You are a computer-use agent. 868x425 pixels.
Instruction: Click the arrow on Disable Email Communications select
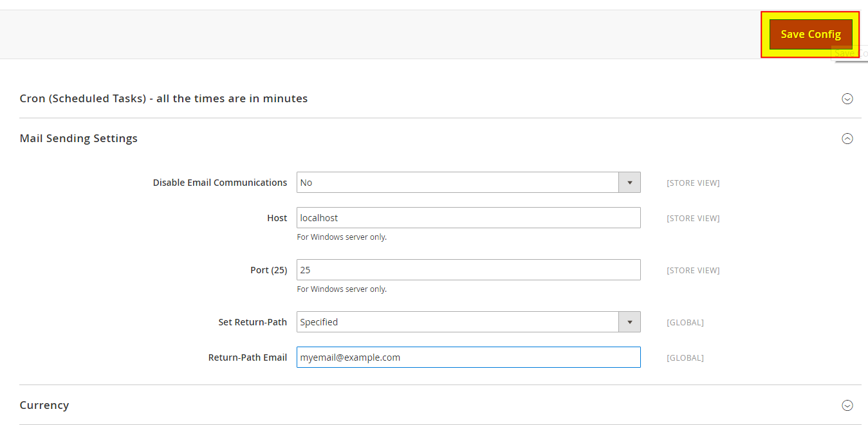[629, 183]
